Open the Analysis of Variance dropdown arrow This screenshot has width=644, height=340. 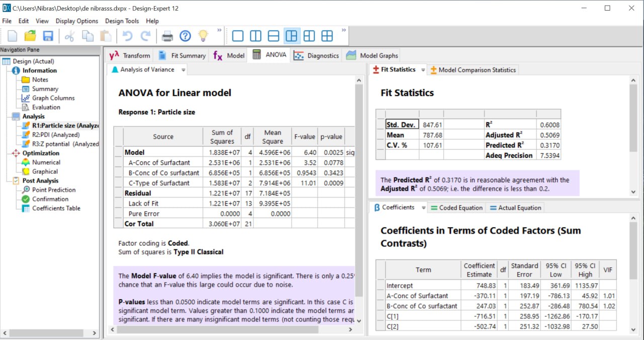[183, 70]
